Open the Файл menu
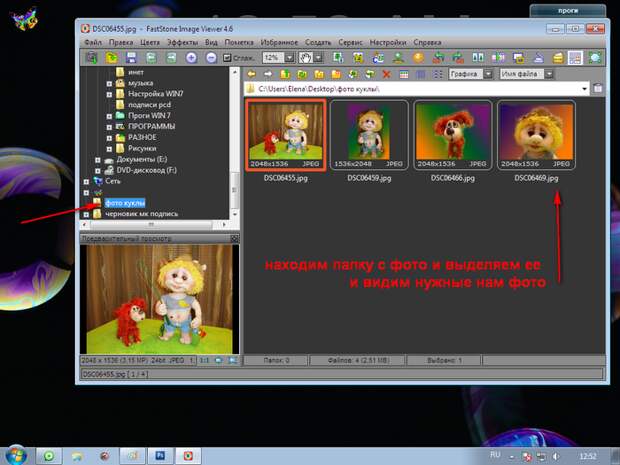This screenshot has height=465, width=620. tap(93, 42)
